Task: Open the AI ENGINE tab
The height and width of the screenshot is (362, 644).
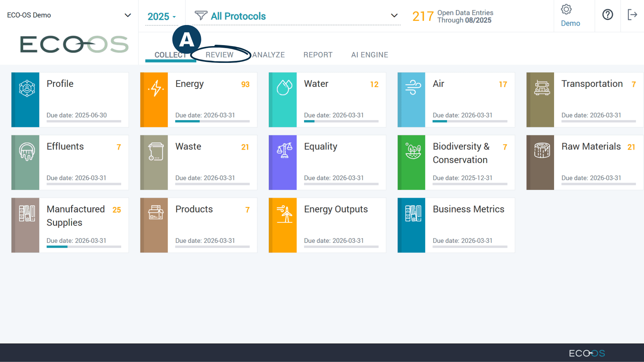Action: click(369, 55)
